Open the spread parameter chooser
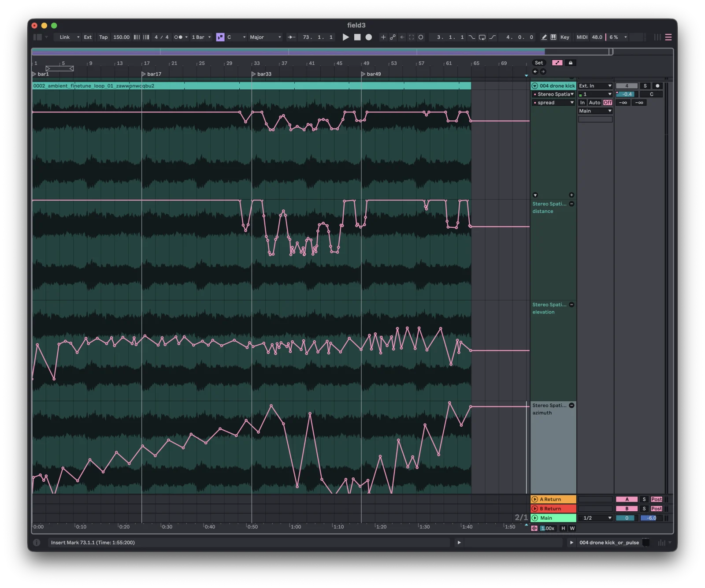 pyautogui.click(x=553, y=103)
